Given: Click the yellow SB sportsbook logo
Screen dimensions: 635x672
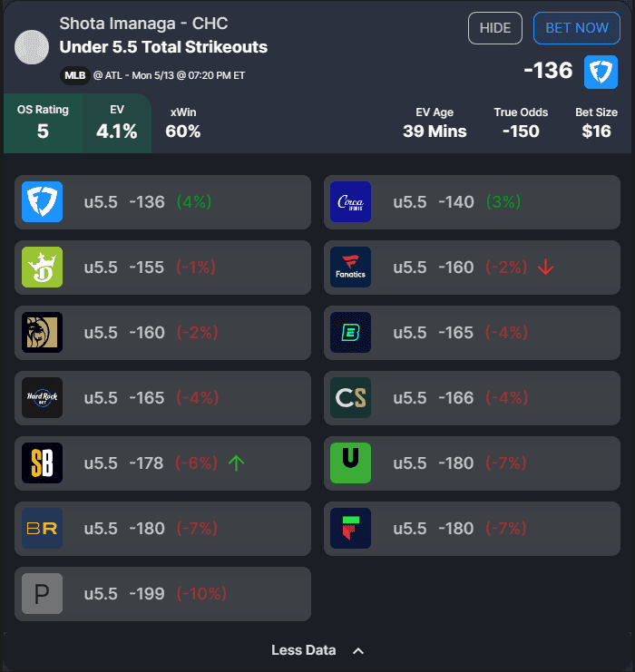Looking at the screenshot, I should click(x=42, y=463).
